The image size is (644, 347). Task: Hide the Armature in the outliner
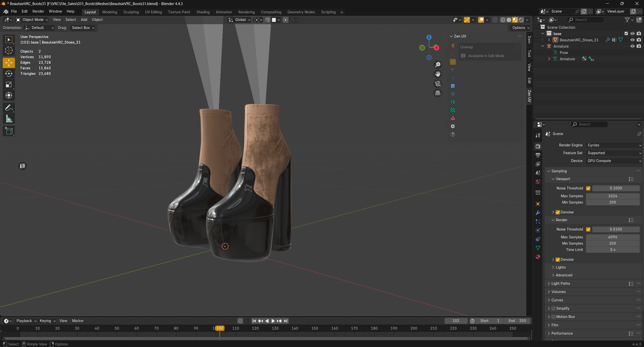[632, 46]
